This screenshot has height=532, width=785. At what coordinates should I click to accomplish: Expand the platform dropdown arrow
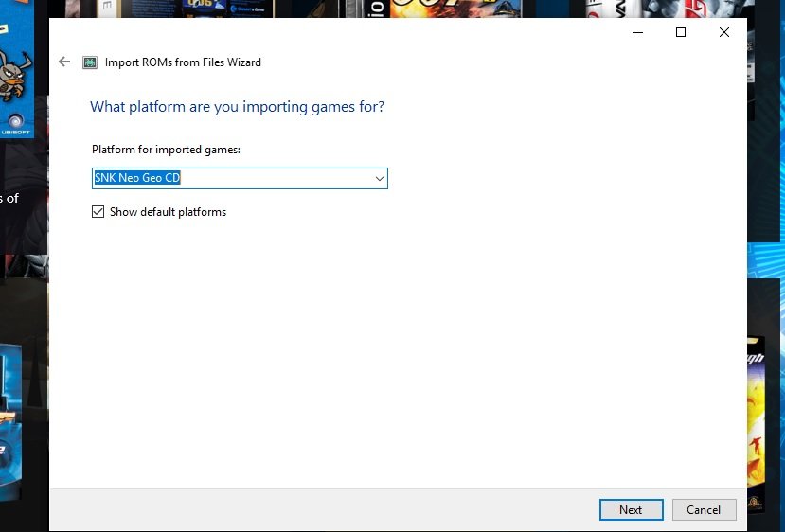coord(380,179)
